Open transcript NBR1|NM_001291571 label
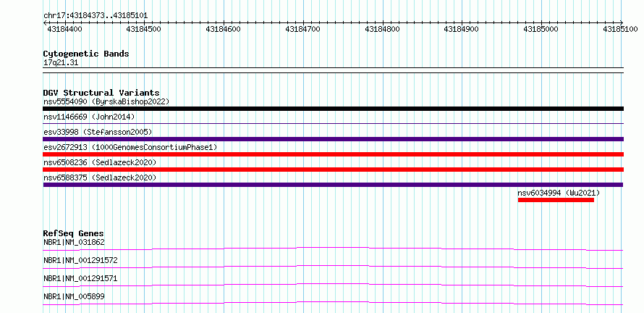This screenshot has width=644, height=313. pos(80,278)
